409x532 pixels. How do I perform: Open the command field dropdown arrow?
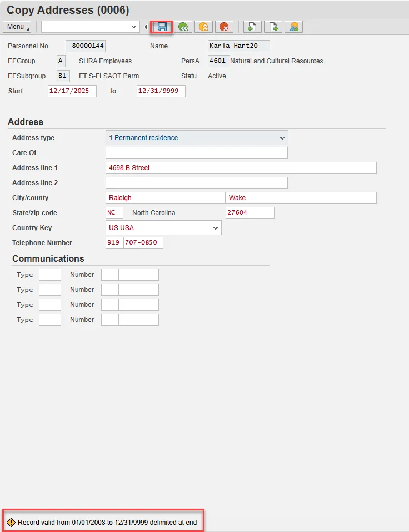[x=134, y=27]
